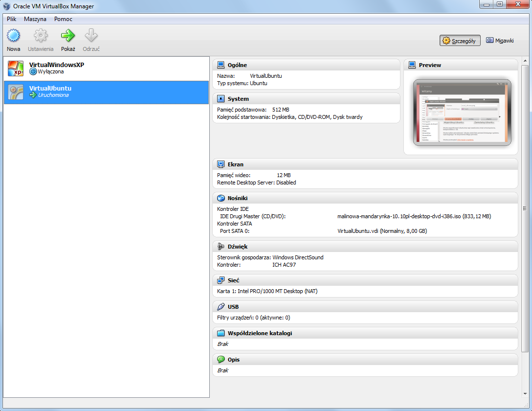Click the Odrzuć down-arrow icon

pos(91,35)
